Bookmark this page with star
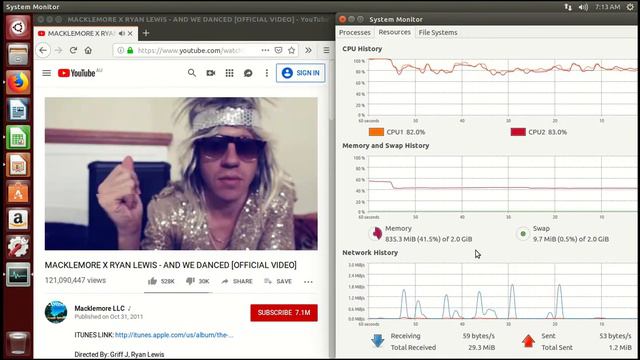Screen dimensions: 640x360 click(x=291, y=50)
